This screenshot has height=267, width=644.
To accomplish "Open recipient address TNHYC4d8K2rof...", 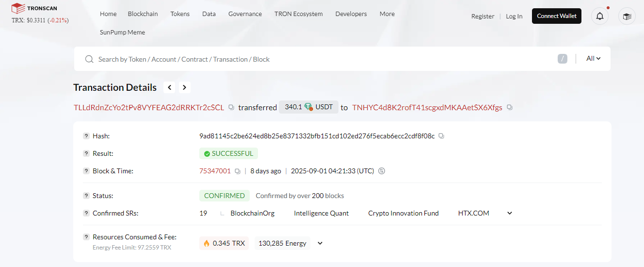I will click(x=427, y=107).
